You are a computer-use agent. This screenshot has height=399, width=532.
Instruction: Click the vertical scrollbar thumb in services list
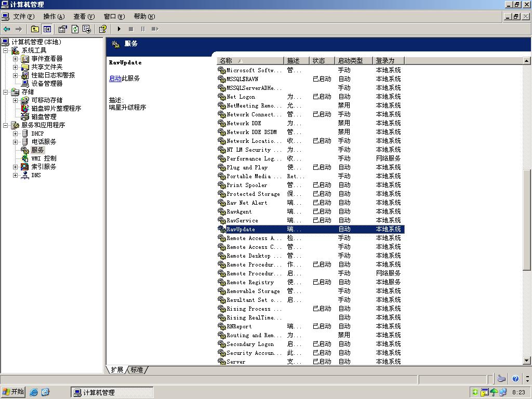pos(526,219)
